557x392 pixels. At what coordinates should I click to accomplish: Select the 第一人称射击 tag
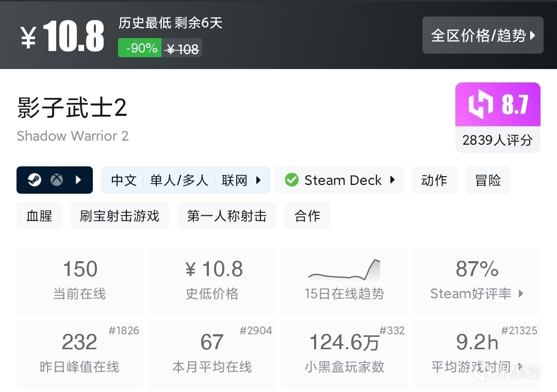[226, 215]
